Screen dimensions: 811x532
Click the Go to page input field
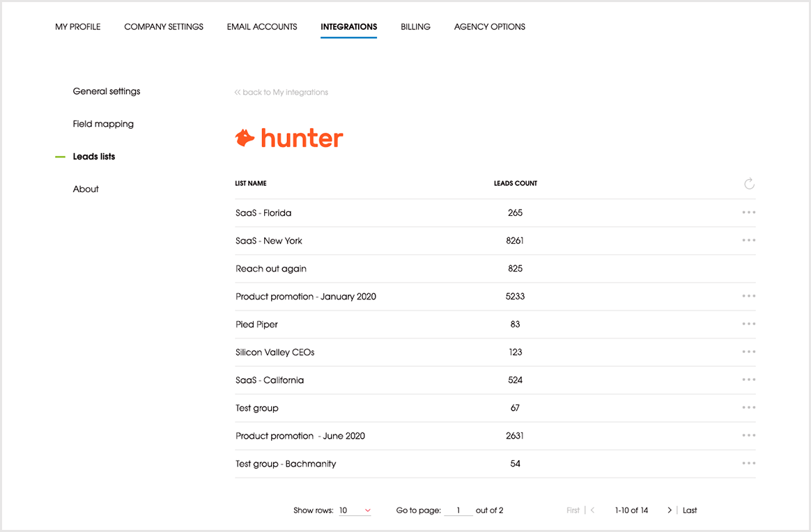(458, 510)
